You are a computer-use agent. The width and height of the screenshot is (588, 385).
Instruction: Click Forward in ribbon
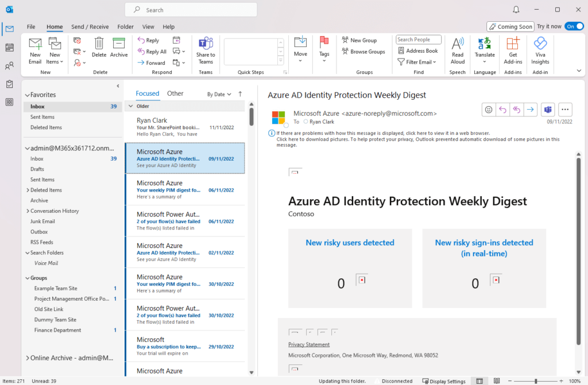(x=152, y=63)
